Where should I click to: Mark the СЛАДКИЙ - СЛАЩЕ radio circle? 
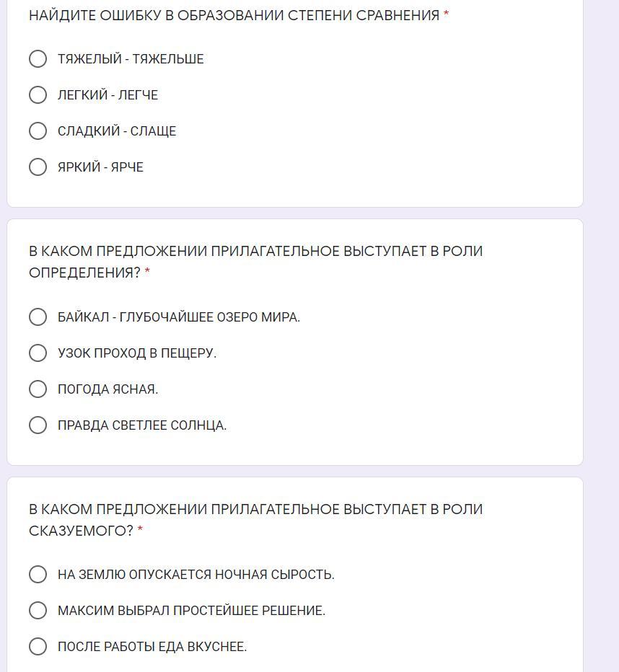coord(38,131)
